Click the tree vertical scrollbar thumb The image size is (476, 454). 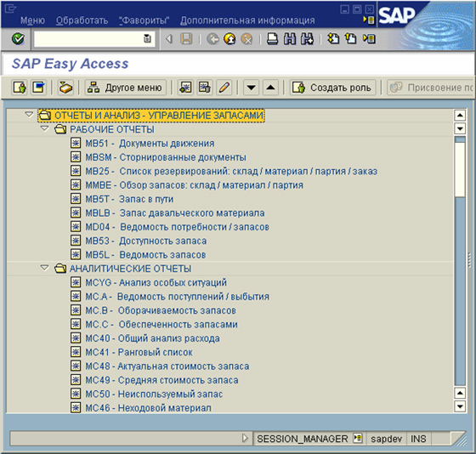[460, 167]
